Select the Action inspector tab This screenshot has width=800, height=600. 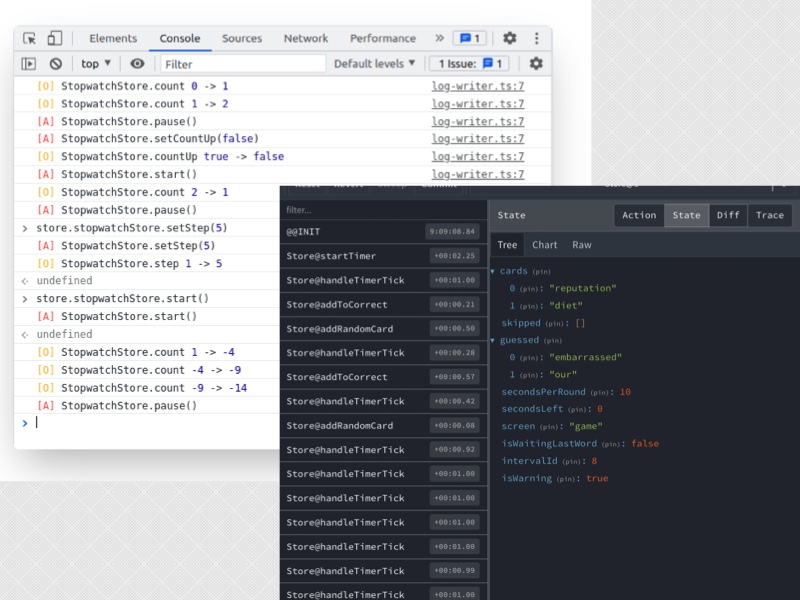639,215
